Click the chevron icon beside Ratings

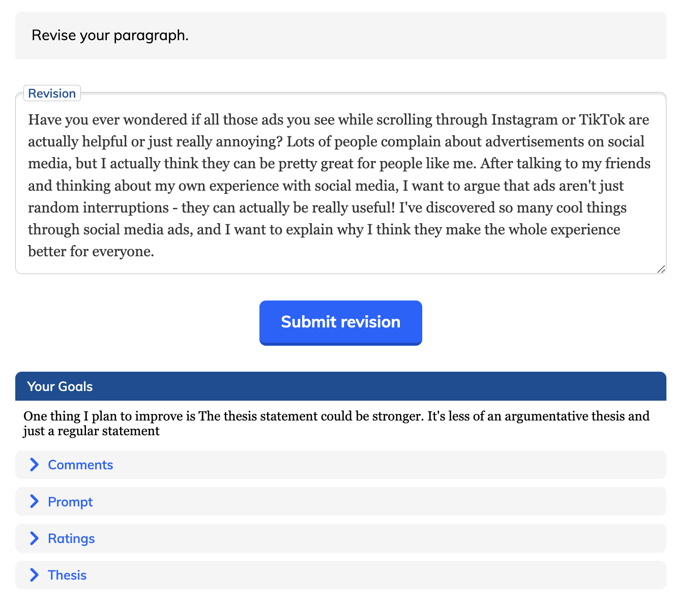point(35,538)
